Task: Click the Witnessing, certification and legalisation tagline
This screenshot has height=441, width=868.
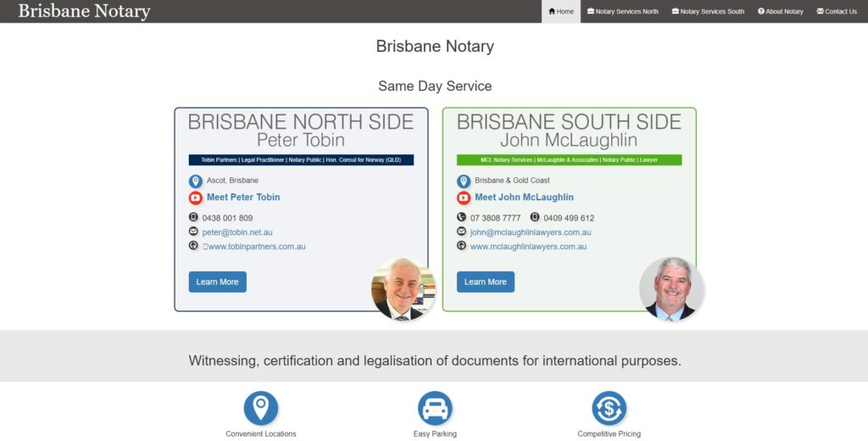Action: tap(435, 360)
